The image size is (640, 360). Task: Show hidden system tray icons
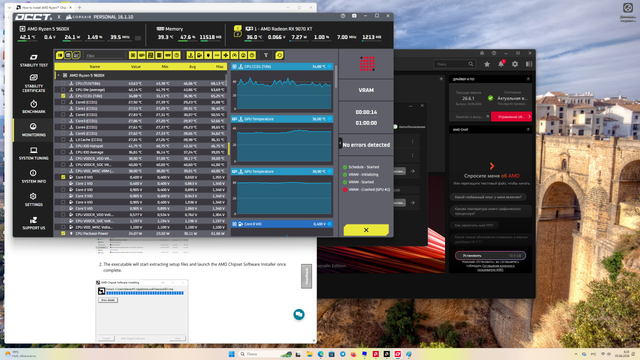576,354
